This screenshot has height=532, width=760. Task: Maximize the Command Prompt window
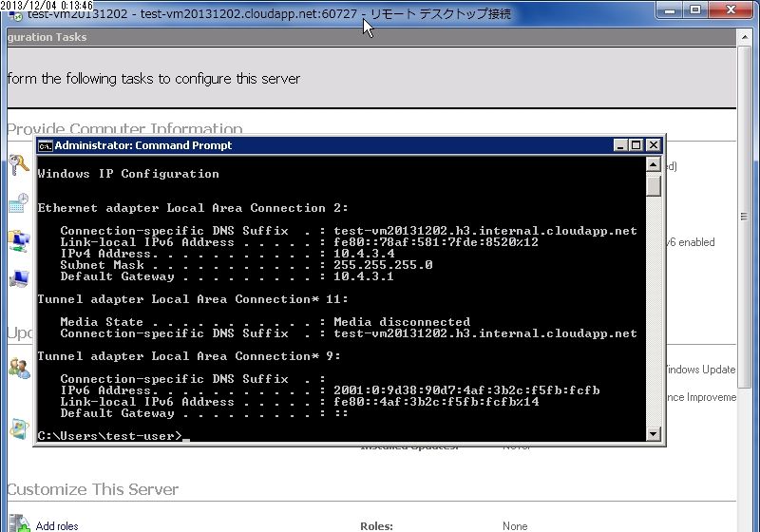[x=636, y=144]
